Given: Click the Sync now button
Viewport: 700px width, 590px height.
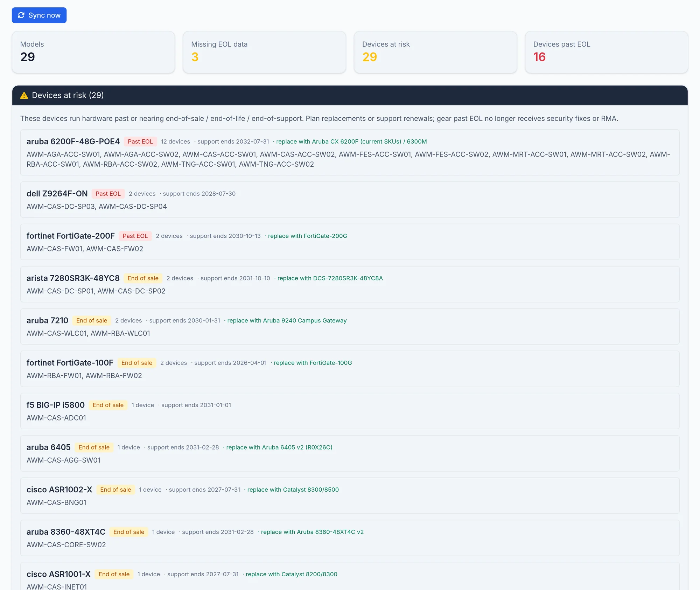Looking at the screenshot, I should coord(39,15).
